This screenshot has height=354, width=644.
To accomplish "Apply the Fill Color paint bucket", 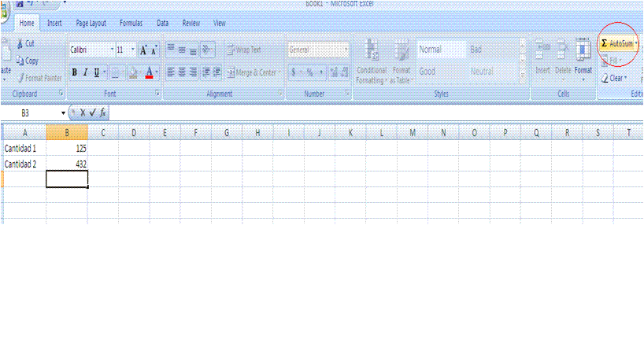I will coord(133,73).
